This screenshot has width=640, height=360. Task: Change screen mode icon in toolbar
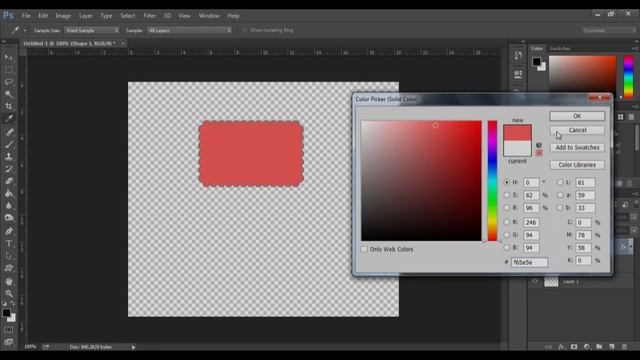click(9, 342)
